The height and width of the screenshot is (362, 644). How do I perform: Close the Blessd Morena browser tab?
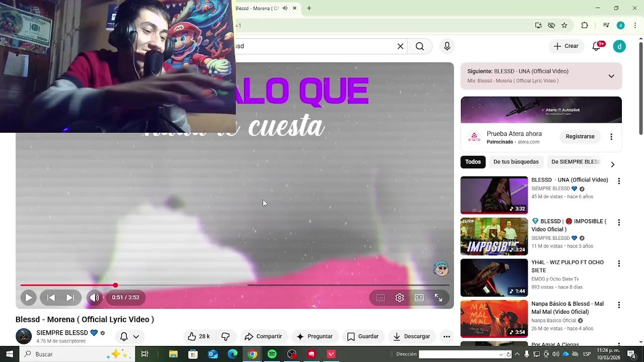294,8
